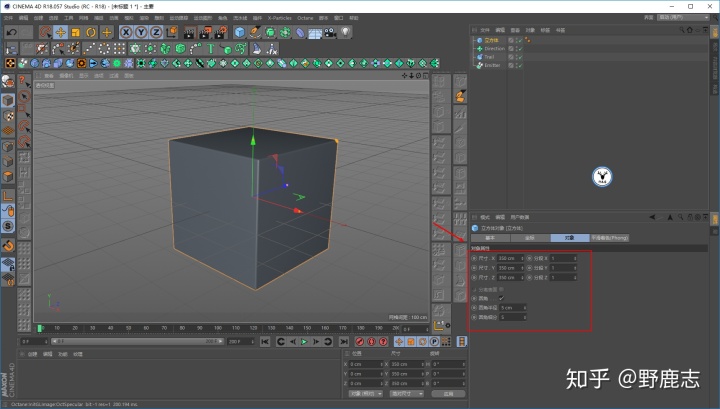Select the 立方体 cube object row
Screen dimensions: 720x409
(491, 40)
